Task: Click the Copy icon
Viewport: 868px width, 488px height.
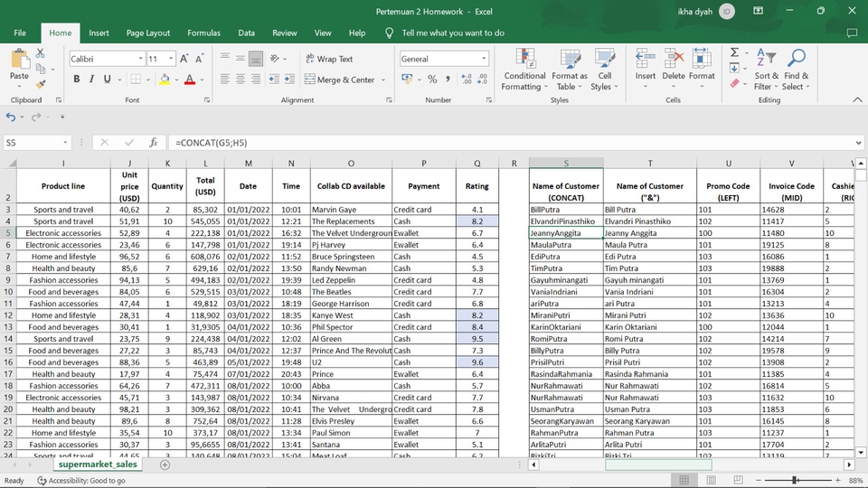Action: click(41, 69)
